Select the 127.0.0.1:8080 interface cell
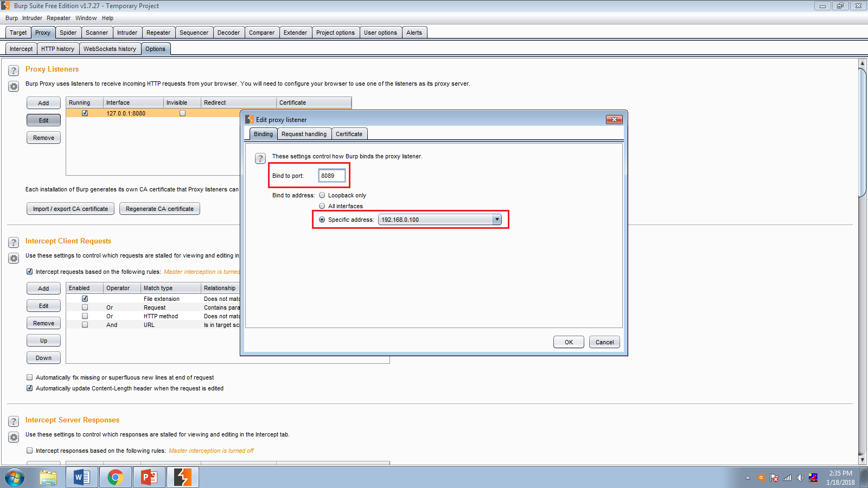868x488 pixels. (133, 113)
